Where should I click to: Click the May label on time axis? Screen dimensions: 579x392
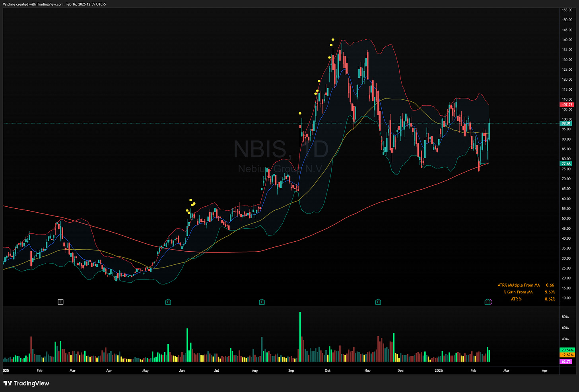tap(145, 371)
